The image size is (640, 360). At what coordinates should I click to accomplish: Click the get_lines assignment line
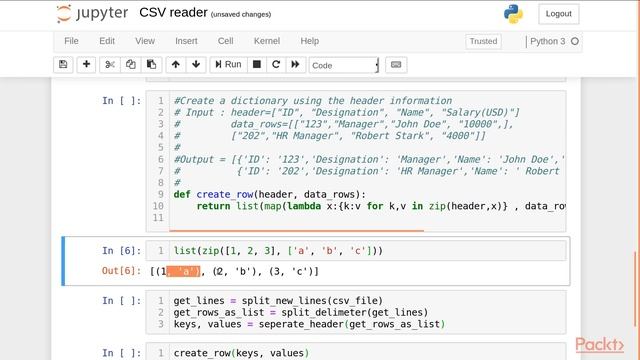(278, 301)
